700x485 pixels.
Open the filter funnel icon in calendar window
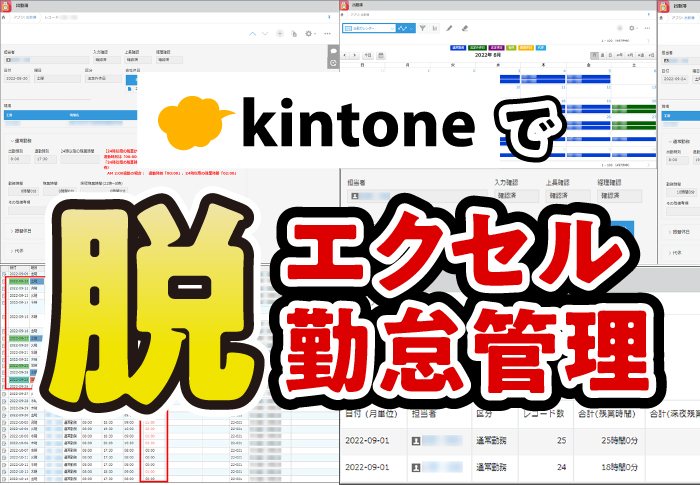coord(423,28)
